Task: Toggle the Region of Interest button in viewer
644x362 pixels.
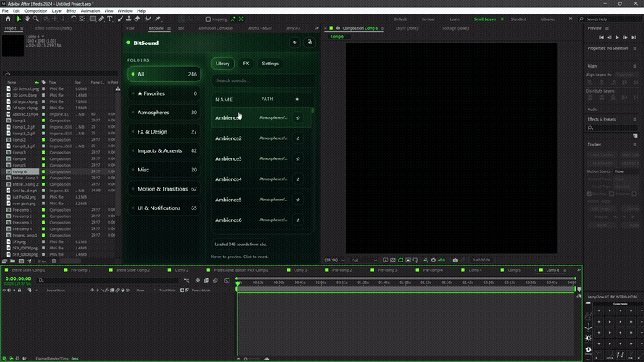Action: (x=408, y=260)
